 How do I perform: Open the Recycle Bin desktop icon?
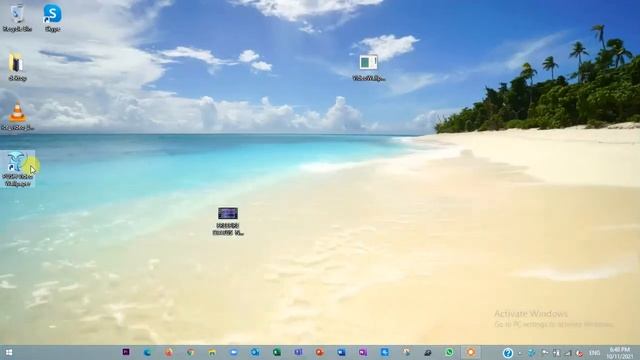[x=17, y=18]
